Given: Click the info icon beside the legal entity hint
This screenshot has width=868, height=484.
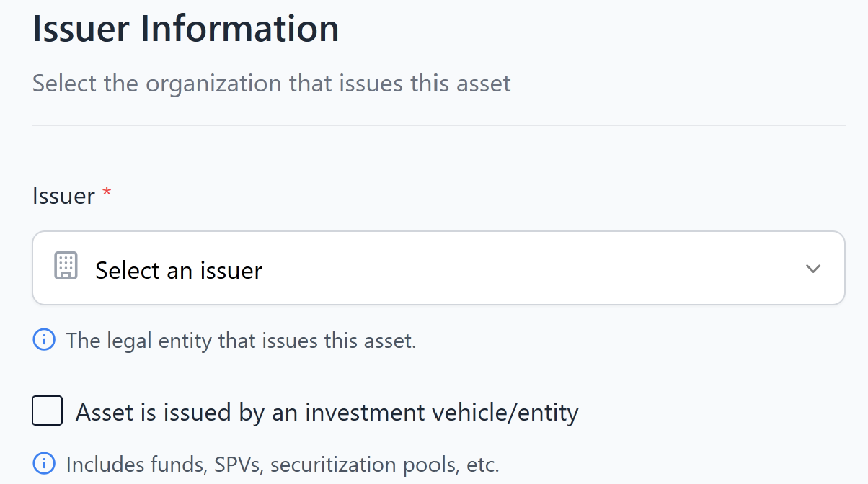Looking at the screenshot, I should 44,340.
